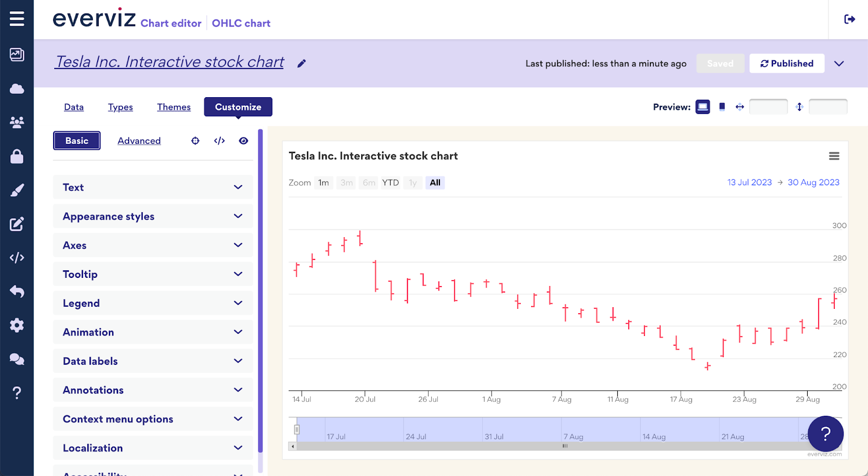Select the Basic customize mode
This screenshot has height=476, width=868.
77,141
